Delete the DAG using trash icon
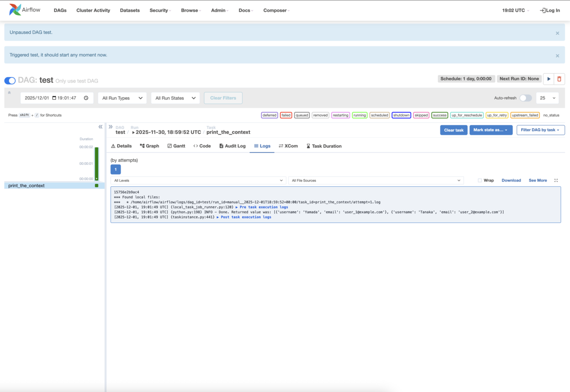 click(559, 79)
